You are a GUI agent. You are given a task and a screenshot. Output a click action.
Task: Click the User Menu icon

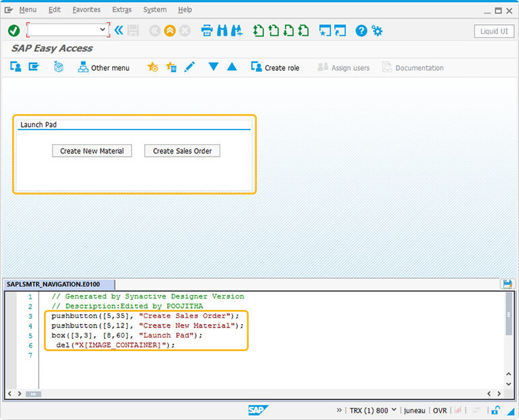(x=16, y=66)
